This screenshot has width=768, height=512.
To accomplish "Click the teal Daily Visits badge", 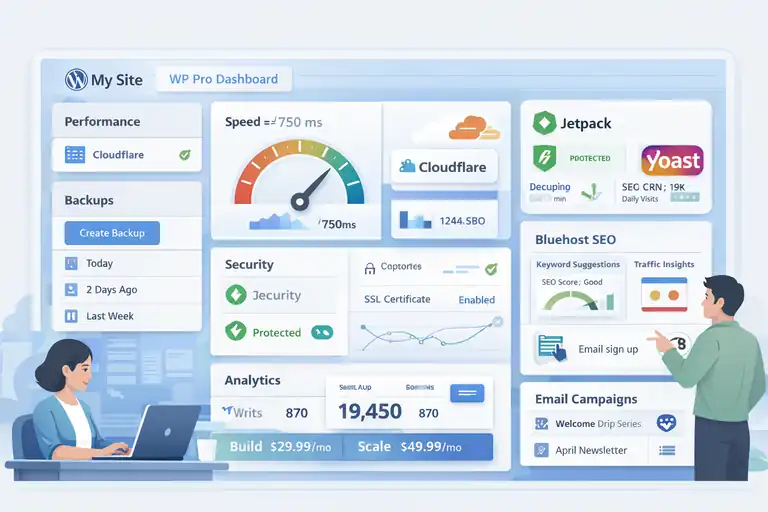I will [x=685, y=197].
